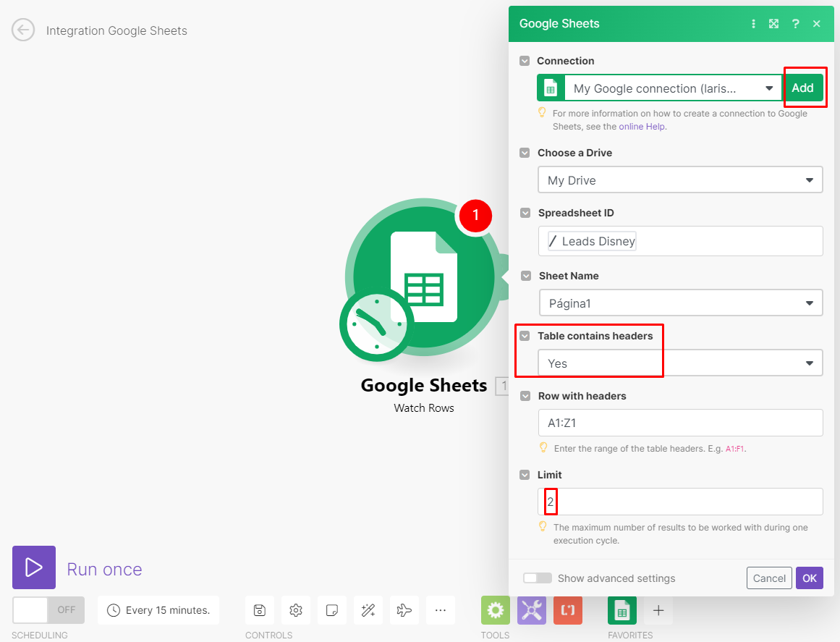
Task: Click the Google Sheets Watch Rows module
Action: (423, 278)
